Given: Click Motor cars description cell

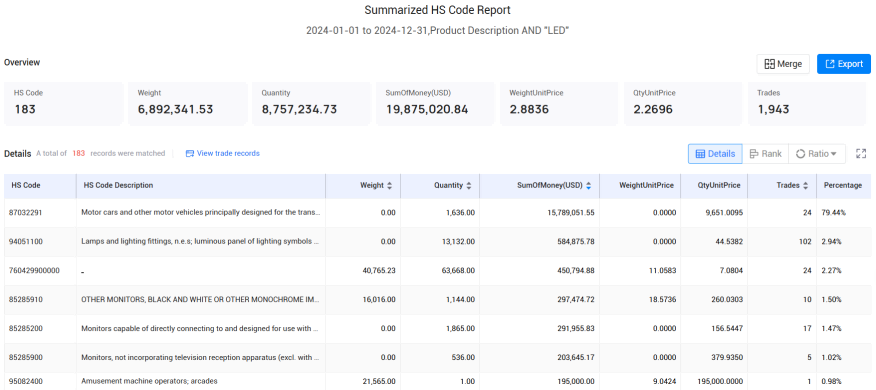Looking at the screenshot, I should click(x=201, y=212).
